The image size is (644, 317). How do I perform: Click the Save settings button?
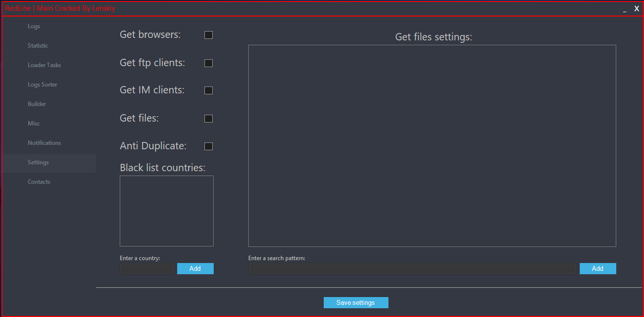tap(356, 303)
